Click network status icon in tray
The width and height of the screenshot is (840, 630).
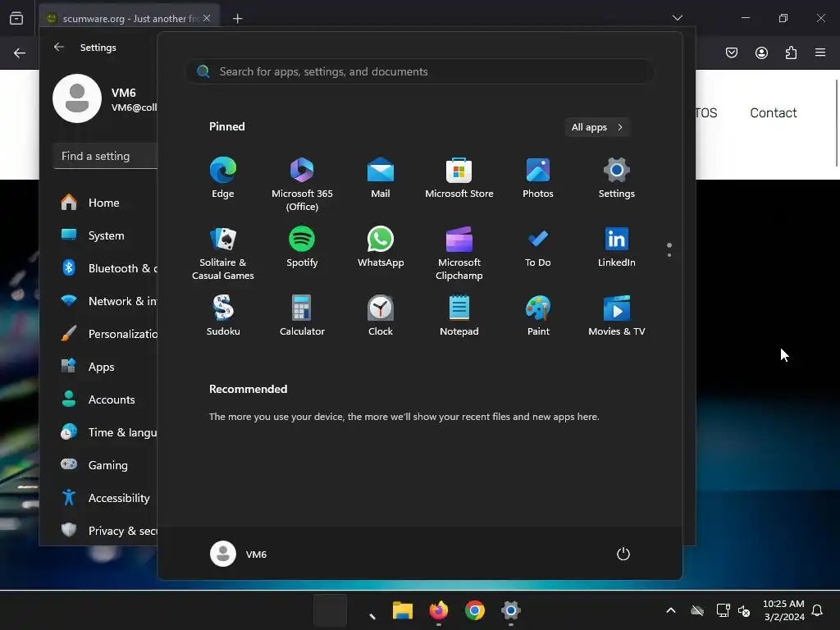[x=724, y=610]
